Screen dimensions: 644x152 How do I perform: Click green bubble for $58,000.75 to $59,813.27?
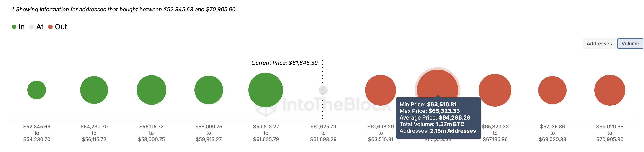(209, 90)
